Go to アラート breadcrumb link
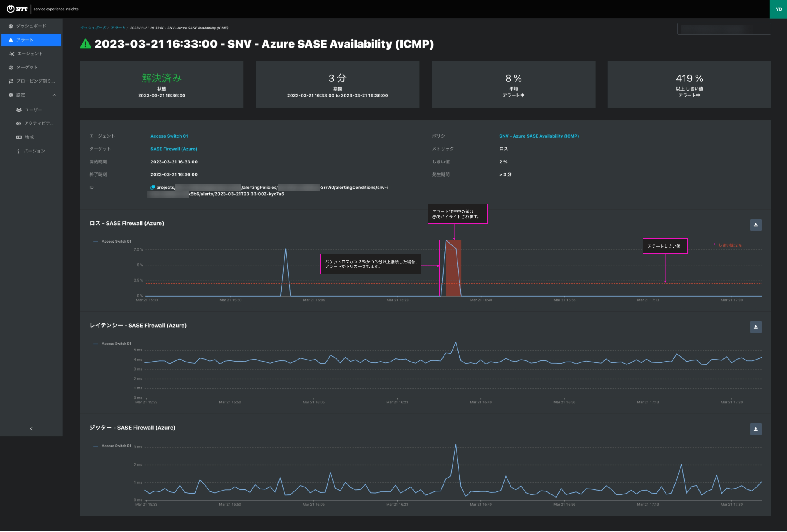 118,28
